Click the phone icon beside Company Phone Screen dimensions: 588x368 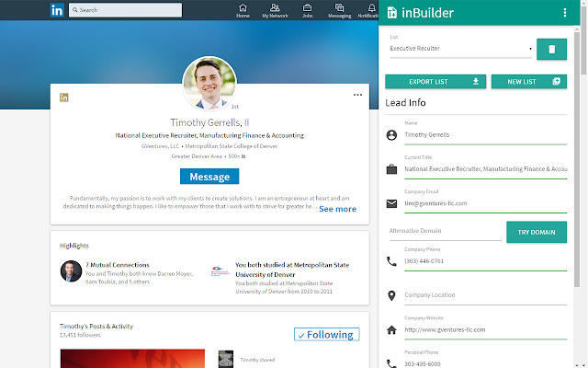(391, 261)
